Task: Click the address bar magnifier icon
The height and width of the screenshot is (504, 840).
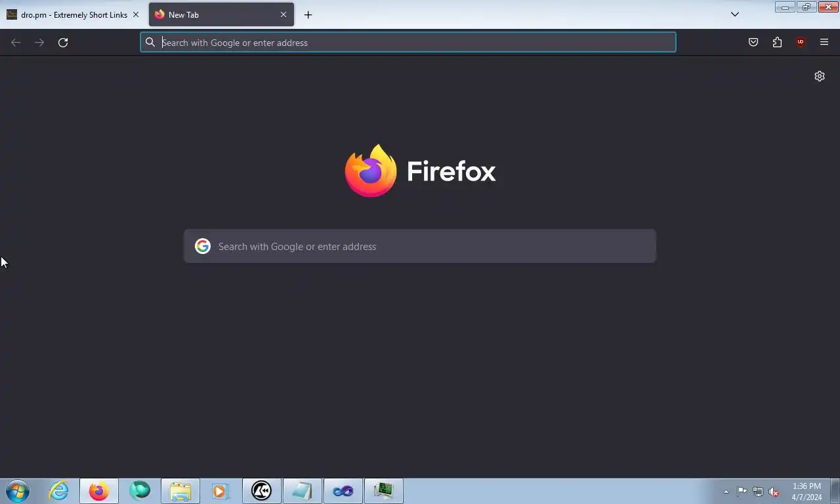Action: pyautogui.click(x=150, y=43)
